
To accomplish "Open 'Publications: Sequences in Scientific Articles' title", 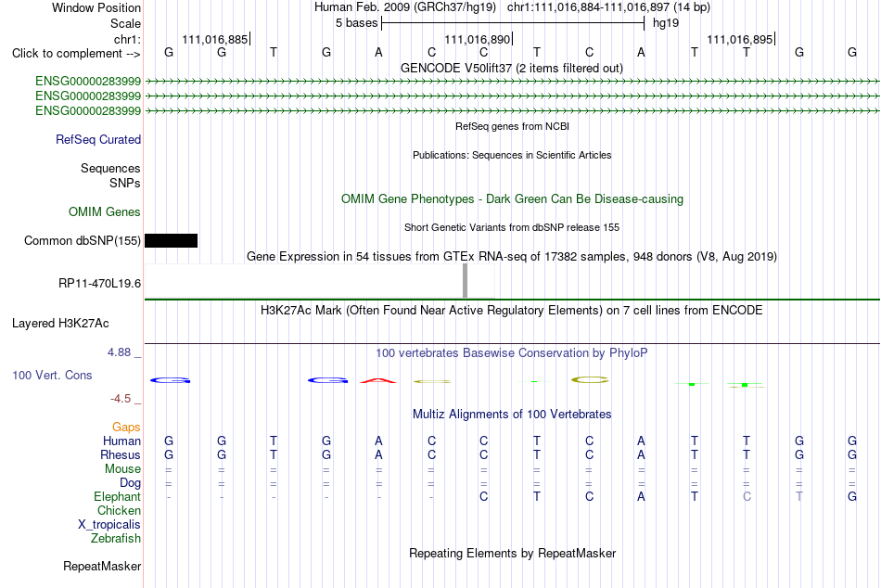I will 512,155.
